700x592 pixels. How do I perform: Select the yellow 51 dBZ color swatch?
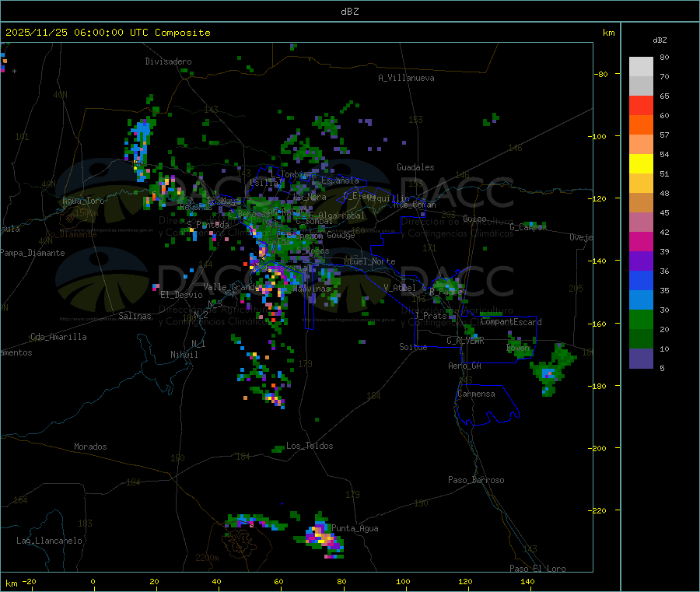pyautogui.click(x=641, y=164)
